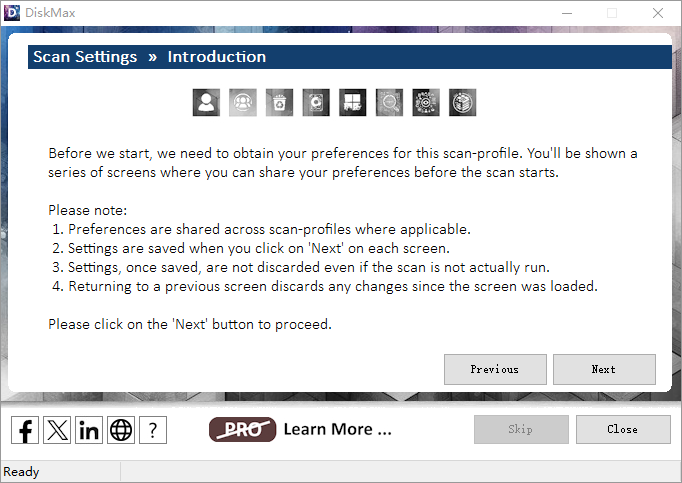Click the DiskMax app icon in title bar
The width and height of the screenshot is (682, 483).
(x=12, y=13)
